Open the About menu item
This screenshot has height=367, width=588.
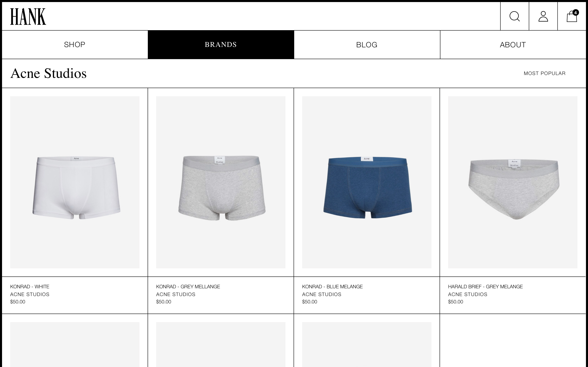513,45
